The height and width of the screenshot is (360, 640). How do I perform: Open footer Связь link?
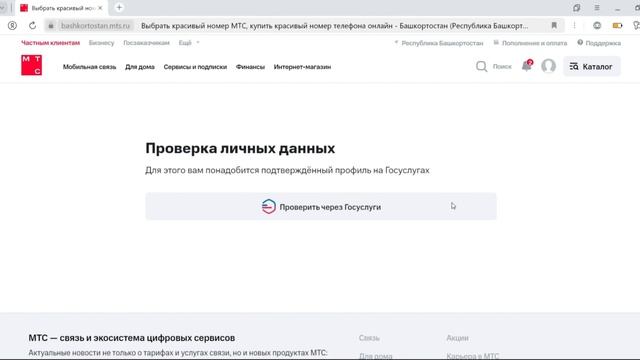[x=369, y=338]
